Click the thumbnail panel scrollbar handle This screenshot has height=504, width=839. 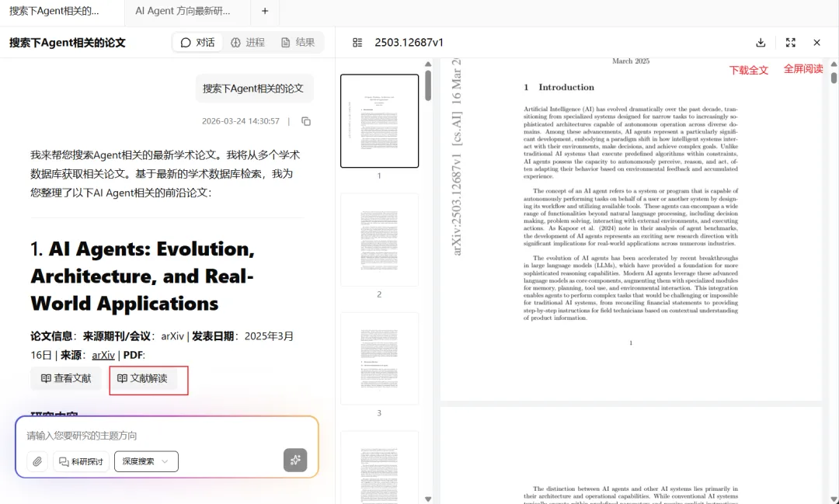(428, 85)
